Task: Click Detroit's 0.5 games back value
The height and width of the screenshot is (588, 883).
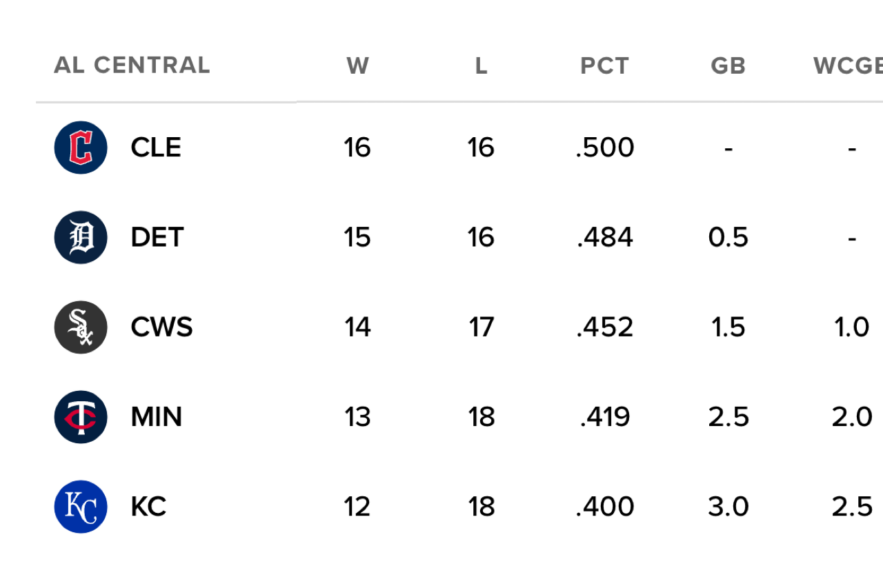Action: pos(728,237)
